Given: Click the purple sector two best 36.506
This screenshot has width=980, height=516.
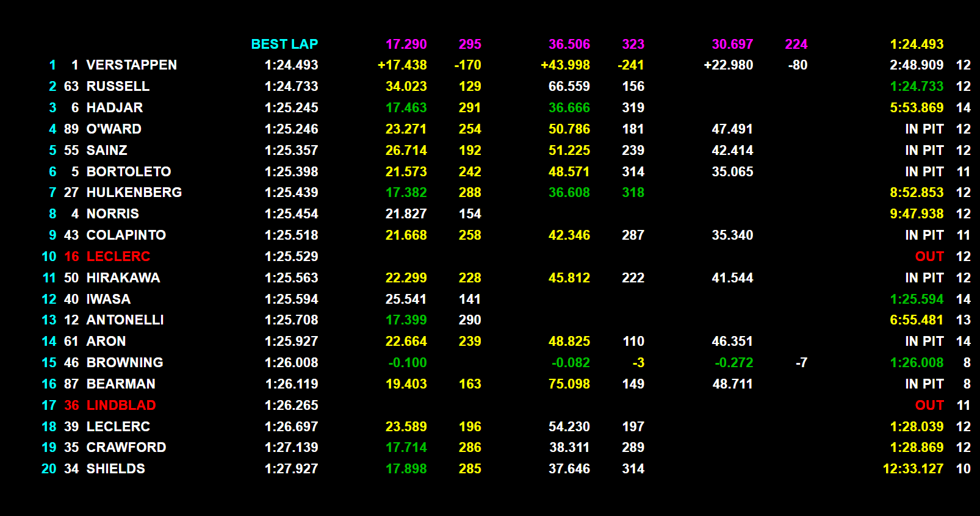Looking at the screenshot, I should click(x=569, y=45).
